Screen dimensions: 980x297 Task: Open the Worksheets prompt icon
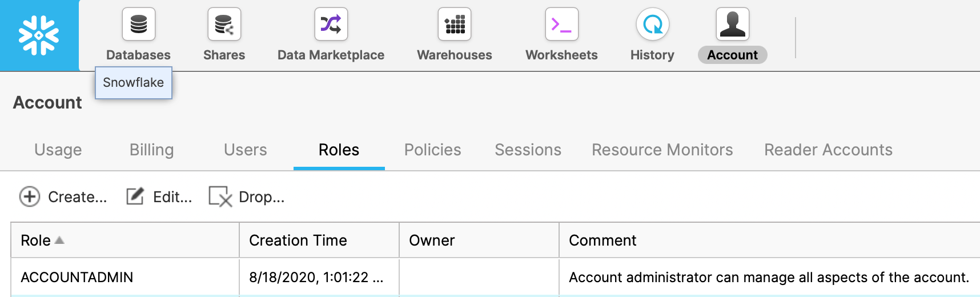[562, 24]
